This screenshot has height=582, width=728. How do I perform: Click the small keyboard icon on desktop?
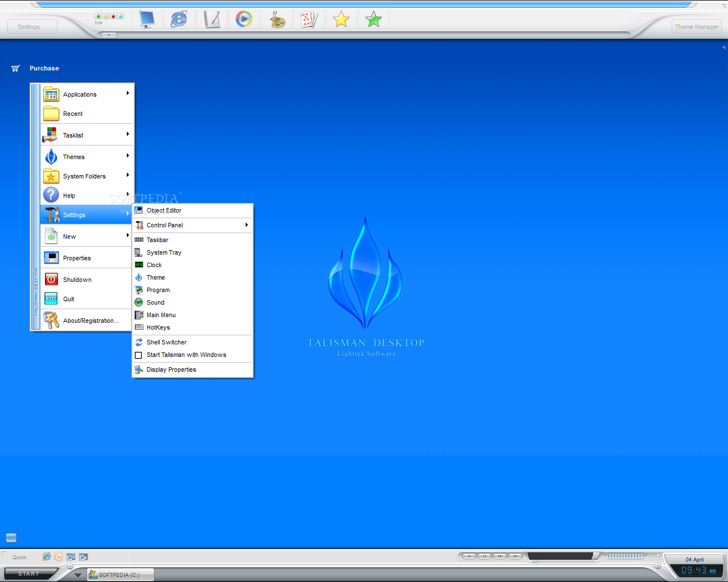point(11,538)
